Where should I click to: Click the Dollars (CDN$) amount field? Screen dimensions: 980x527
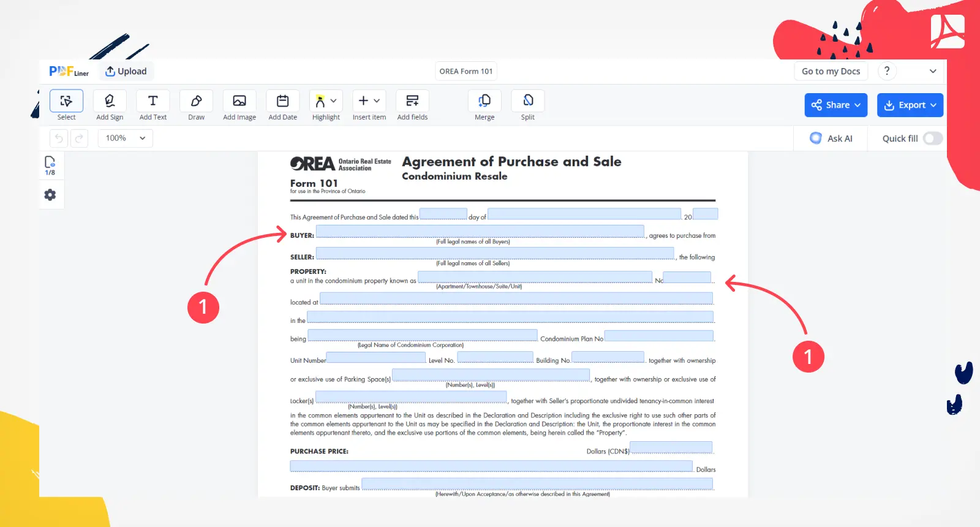671,447
